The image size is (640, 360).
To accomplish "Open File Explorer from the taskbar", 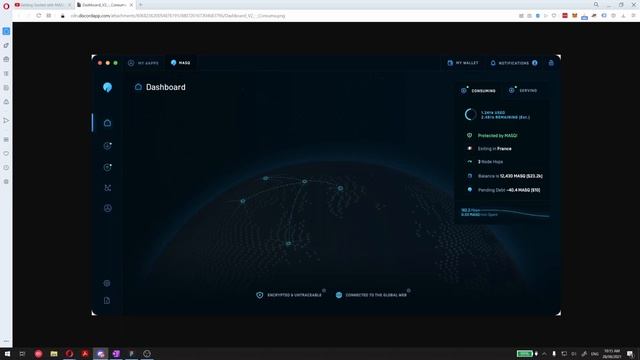I will tap(54, 353).
